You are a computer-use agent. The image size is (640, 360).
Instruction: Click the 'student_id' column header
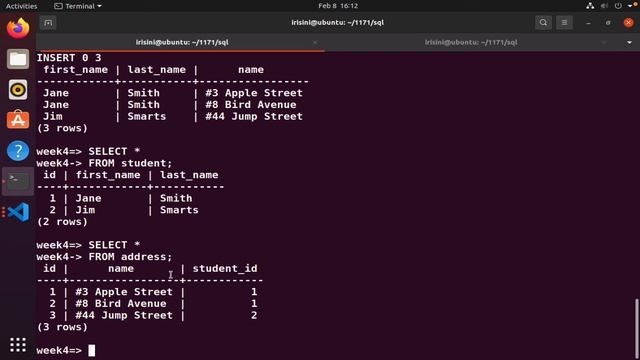pos(225,269)
